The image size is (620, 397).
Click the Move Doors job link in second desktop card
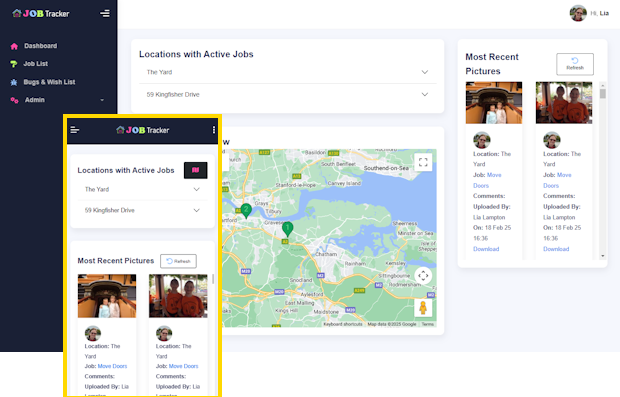click(x=557, y=180)
